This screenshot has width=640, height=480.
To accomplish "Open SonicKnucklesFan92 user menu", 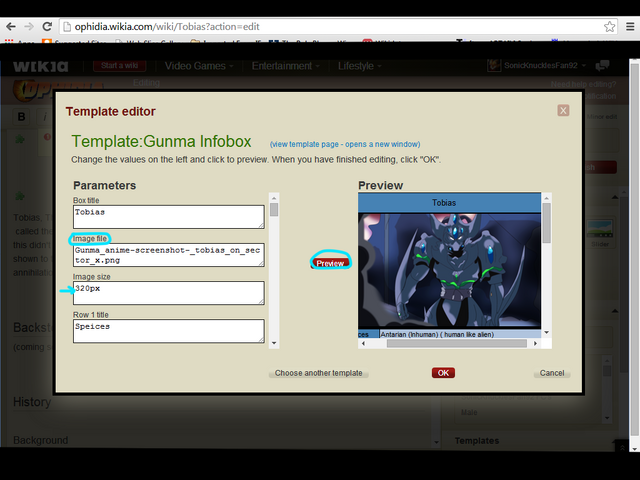I will tap(537, 65).
